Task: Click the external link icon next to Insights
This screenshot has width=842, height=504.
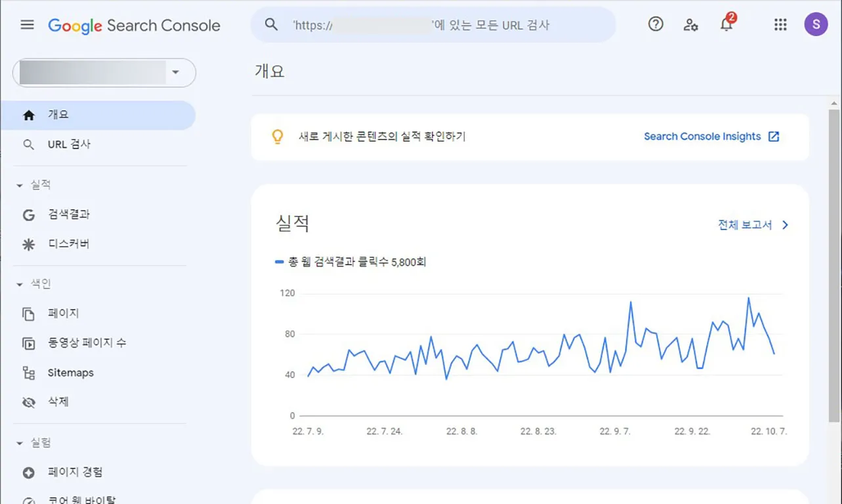Action: pyautogui.click(x=774, y=136)
